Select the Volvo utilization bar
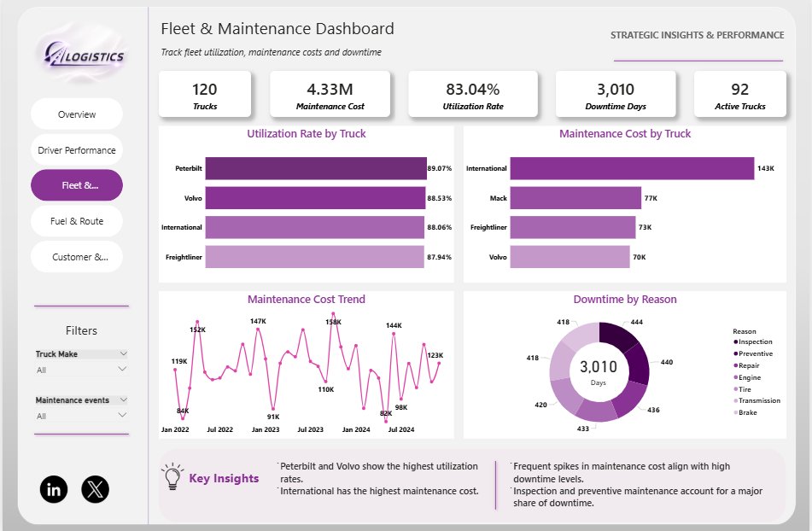This screenshot has width=812, height=531. (x=315, y=198)
